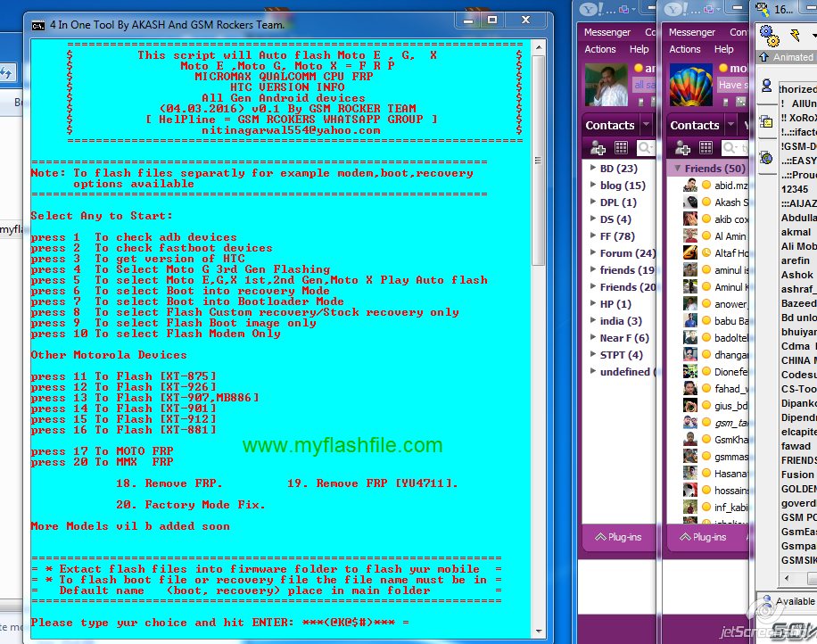Expand the Near F (6) contact group
The width and height of the screenshot is (817, 644).
(x=593, y=337)
